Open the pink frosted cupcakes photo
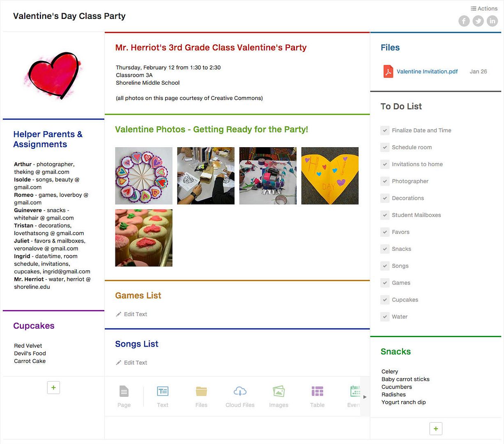Image resolution: width=504 pixels, height=444 pixels. tap(144, 238)
